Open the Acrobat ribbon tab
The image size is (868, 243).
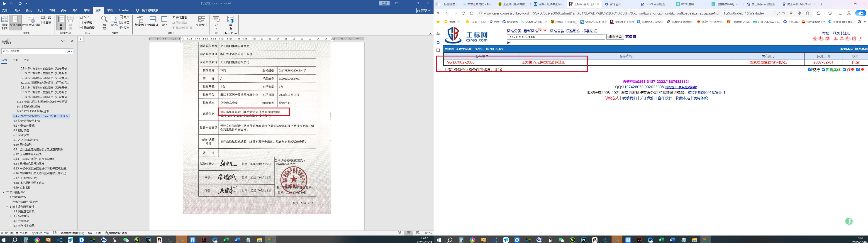point(124,10)
